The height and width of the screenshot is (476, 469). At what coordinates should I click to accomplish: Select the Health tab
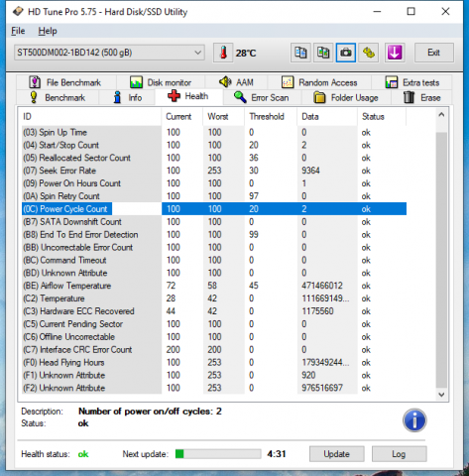click(x=188, y=96)
